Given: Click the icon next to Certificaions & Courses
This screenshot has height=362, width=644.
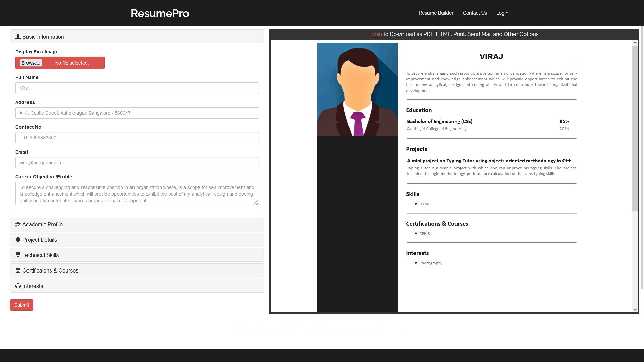Looking at the screenshot, I should (18, 270).
